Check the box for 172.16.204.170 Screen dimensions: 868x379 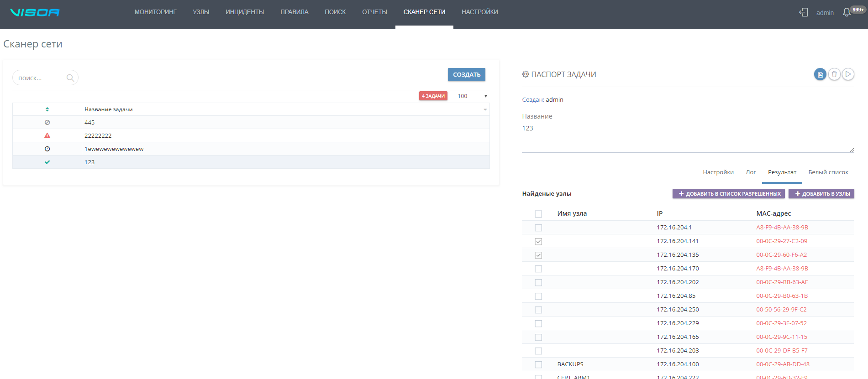tap(538, 269)
